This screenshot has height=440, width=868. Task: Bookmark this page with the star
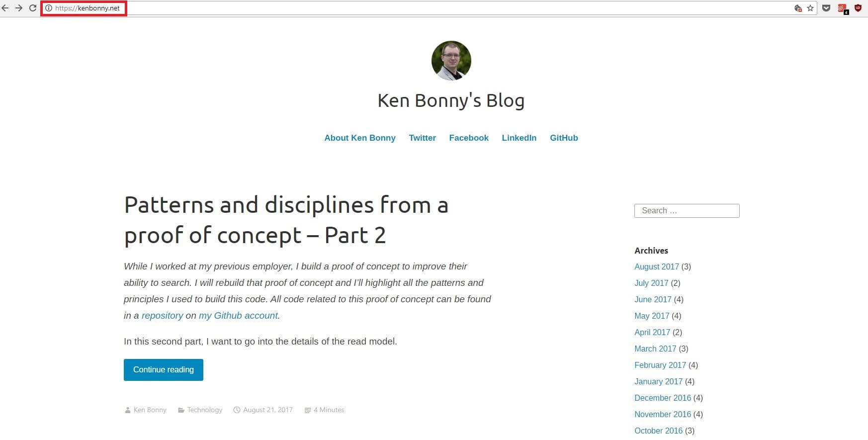click(x=810, y=8)
